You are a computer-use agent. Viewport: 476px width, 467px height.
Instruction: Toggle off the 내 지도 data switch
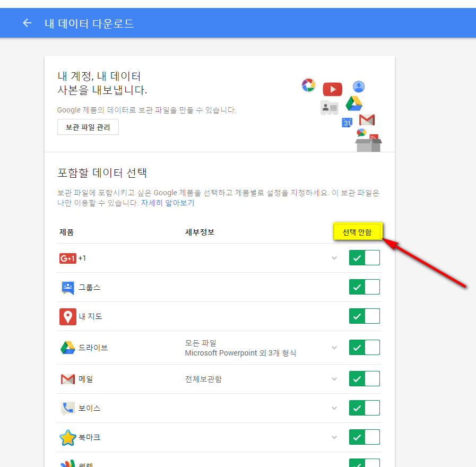364,316
